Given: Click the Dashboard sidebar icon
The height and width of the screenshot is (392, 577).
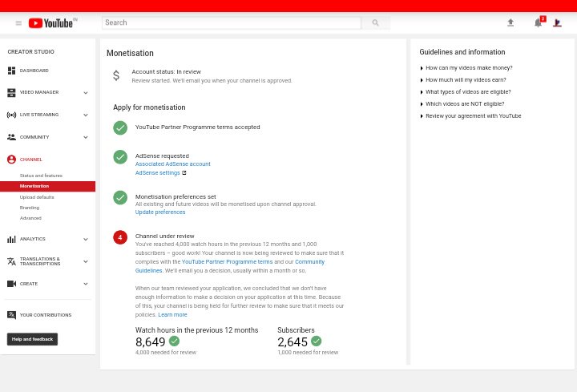Looking at the screenshot, I should tap(11, 71).
